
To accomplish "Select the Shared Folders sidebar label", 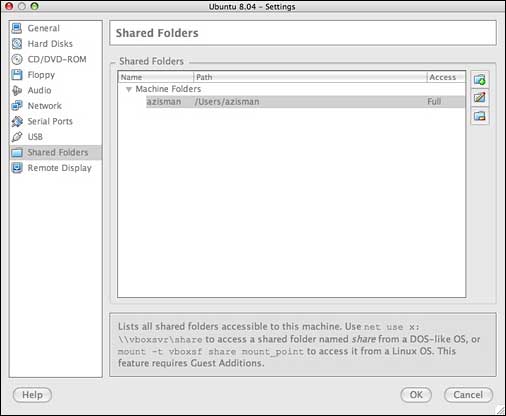I will tap(58, 152).
